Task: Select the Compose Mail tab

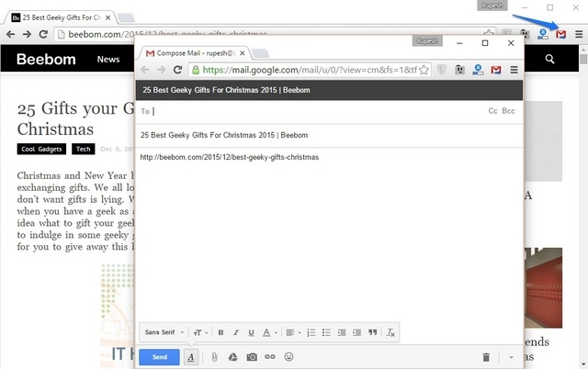Action: pos(191,53)
